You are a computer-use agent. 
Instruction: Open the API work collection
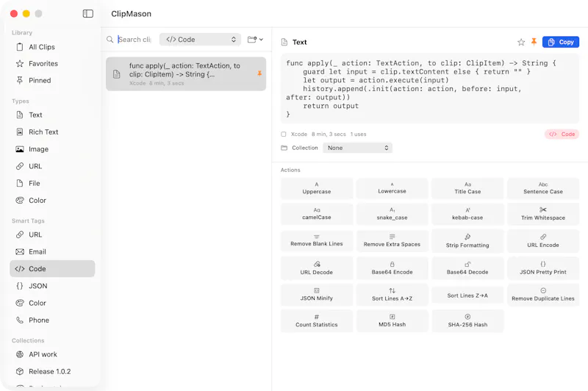(52, 354)
